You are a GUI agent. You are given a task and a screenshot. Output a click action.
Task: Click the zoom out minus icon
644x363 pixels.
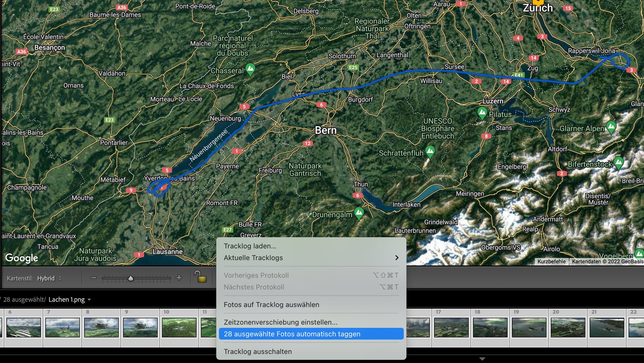(94, 278)
